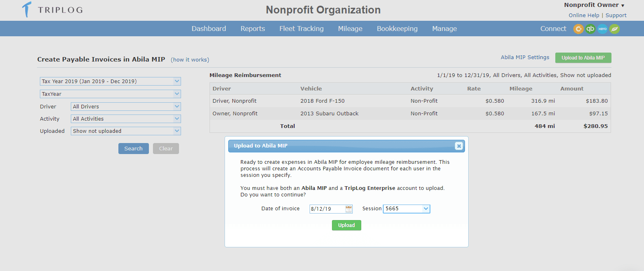Screen dimensions: 644x271
Task: Click the Vehicle column header
Action: 311,88
